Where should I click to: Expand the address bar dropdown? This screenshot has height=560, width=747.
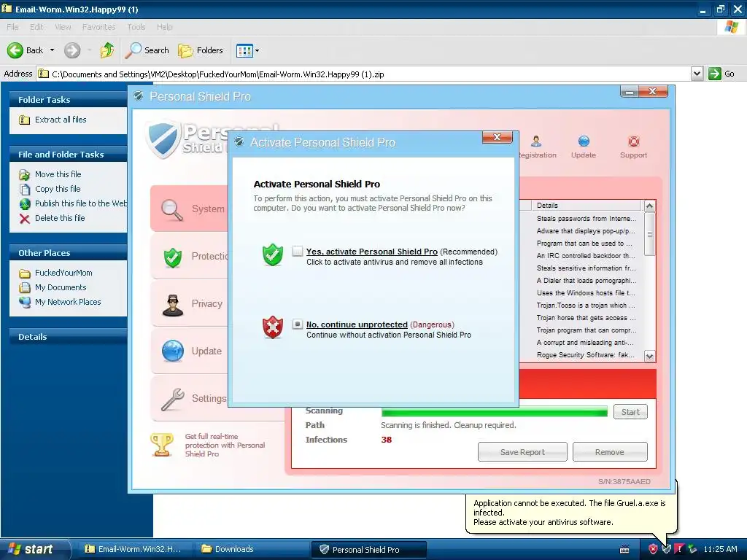coord(697,74)
